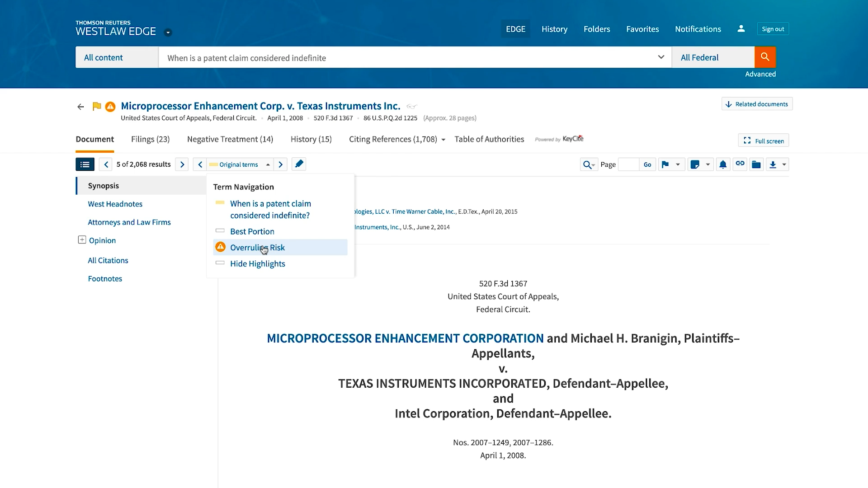Click the highlighter pen tool icon

tap(299, 164)
